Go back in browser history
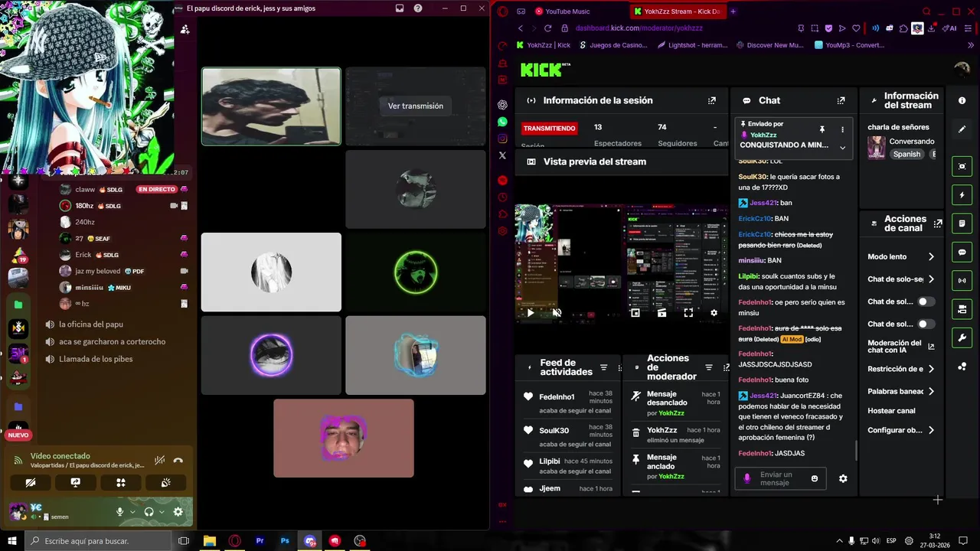The height and width of the screenshot is (551, 980). [x=521, y=28]
